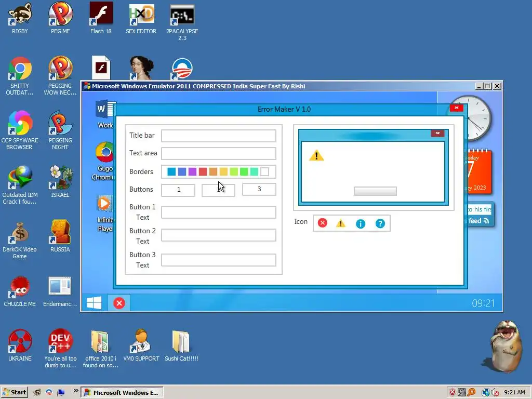The image size is (532, 399).
Task: Click the red shield tray icon
Action: 453,393
